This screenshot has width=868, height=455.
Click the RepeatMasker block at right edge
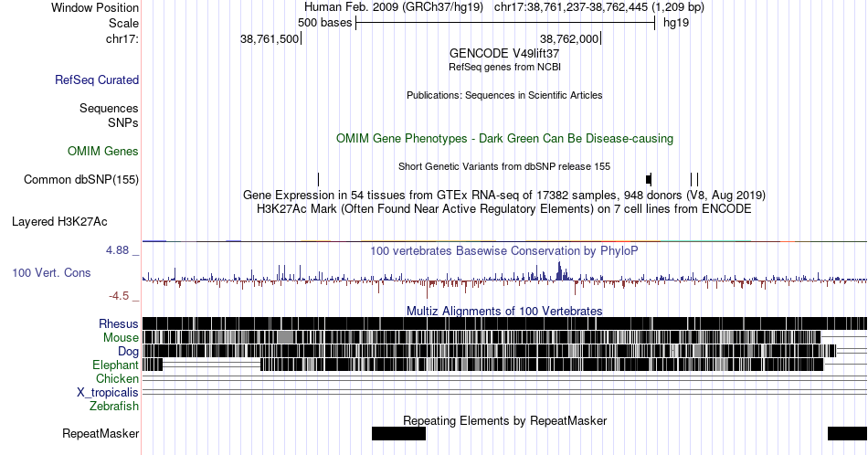click(848, 433)
